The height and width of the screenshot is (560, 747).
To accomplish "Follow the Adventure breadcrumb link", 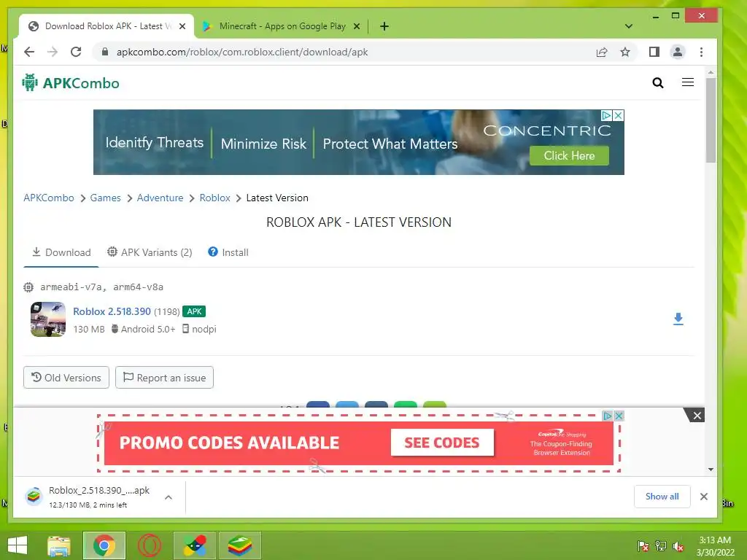I will pos(160,198).
